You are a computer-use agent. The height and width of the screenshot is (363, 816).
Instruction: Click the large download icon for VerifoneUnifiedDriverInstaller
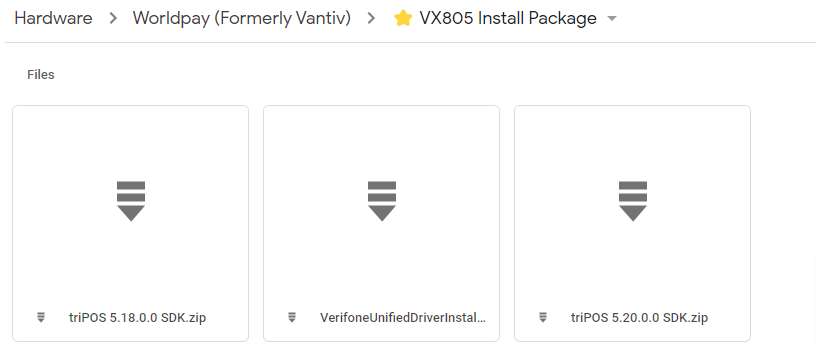pos(381,201)
